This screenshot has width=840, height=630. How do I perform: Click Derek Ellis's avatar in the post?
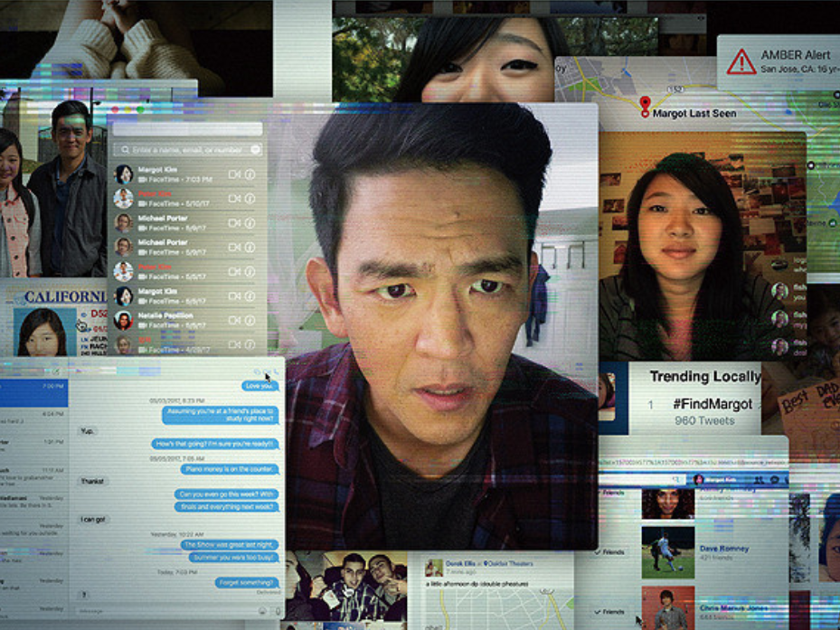(433, 568)
